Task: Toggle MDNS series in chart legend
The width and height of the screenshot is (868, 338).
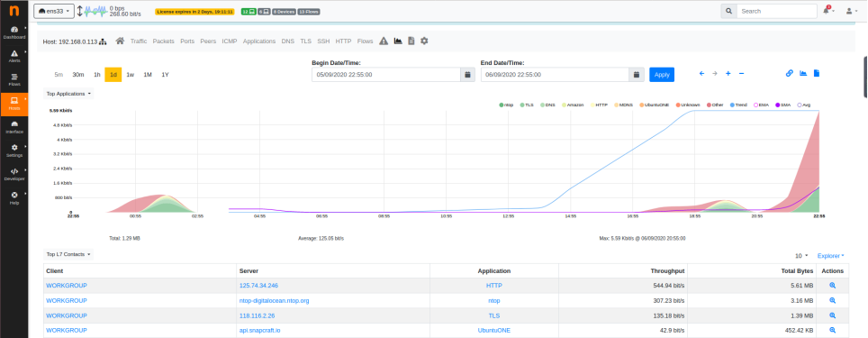Action: point(623,105)
